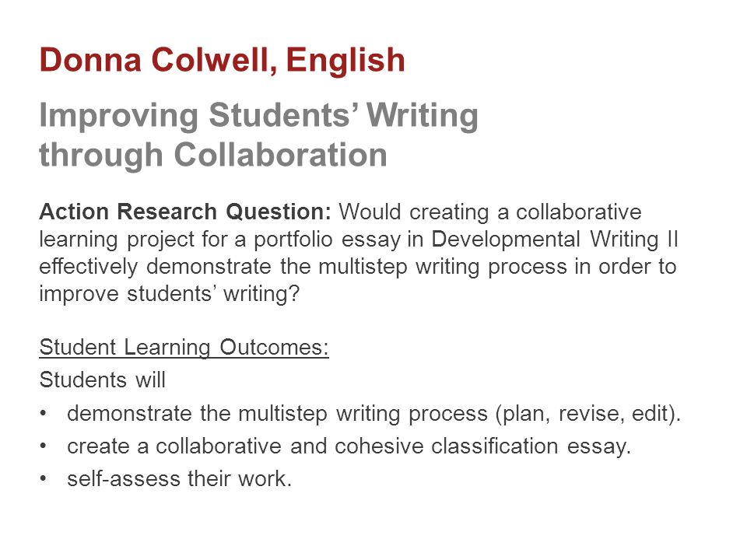Click the word Developmental in the paragraph

[x=506, y=239]
